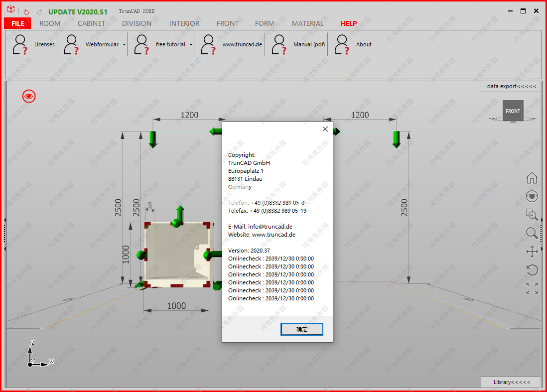Select the HELP tab
The width and height of the screenshot is (547, 392).
pyautogui.click(x=349, y=23)
